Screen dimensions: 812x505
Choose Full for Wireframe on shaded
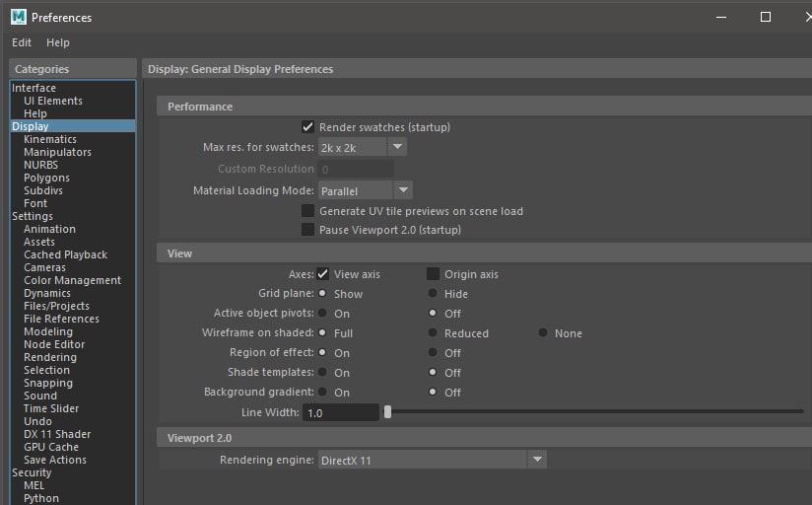click(x=322, y=332)
